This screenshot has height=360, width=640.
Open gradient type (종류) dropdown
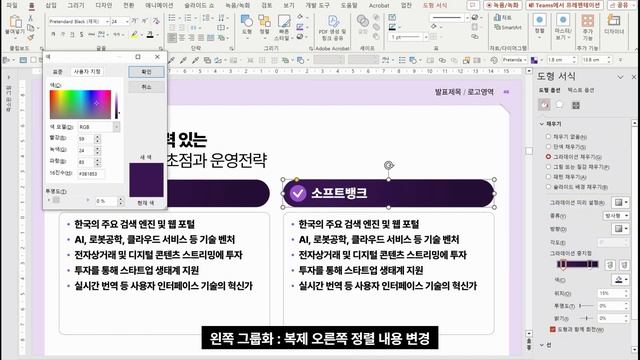[616, 216]
